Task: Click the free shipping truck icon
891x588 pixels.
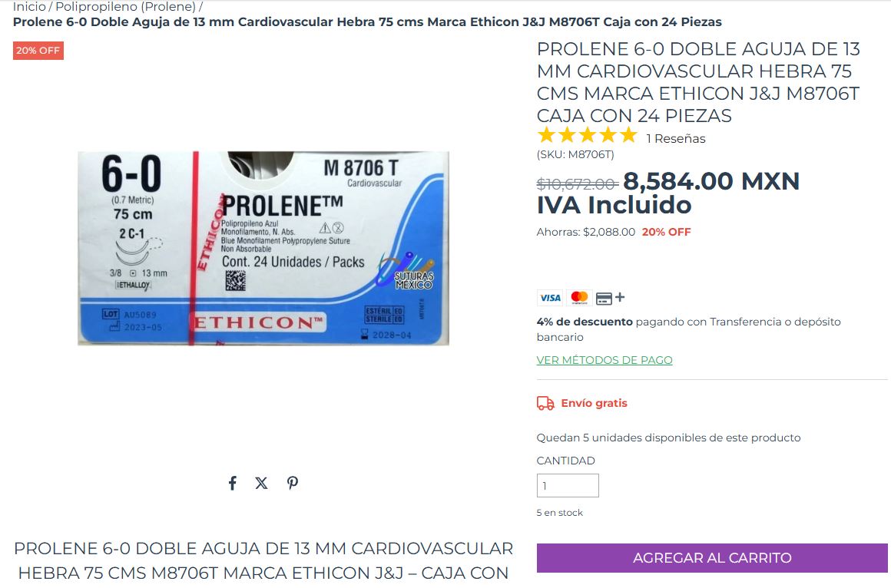Action: 545,403
